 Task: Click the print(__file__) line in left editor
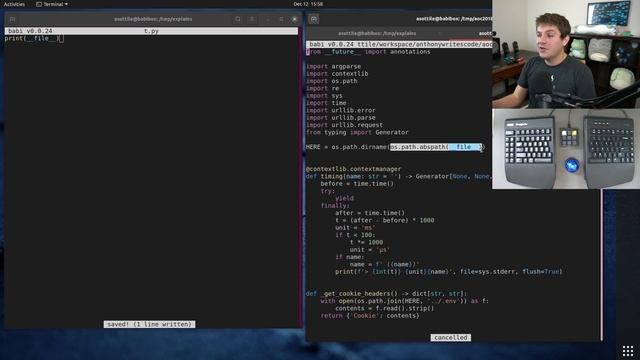[34, 38]
